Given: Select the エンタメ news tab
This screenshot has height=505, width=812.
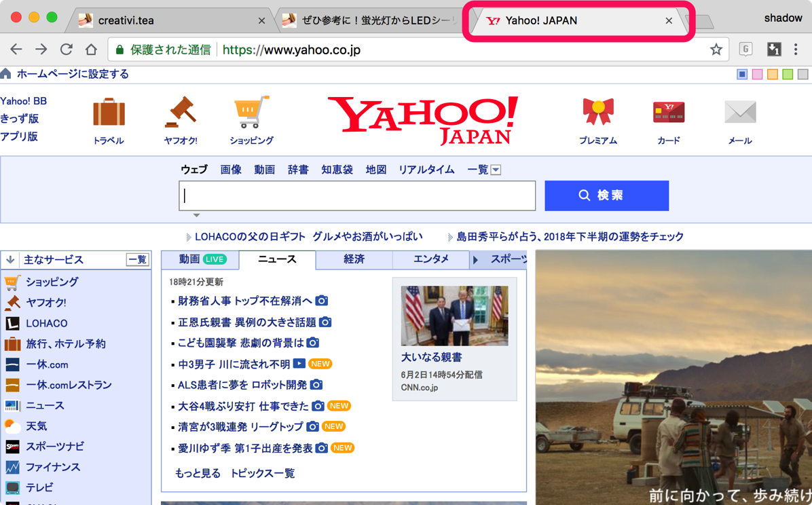Looking at the screenshot, I should pyautogui.click(x=431, y=259).
